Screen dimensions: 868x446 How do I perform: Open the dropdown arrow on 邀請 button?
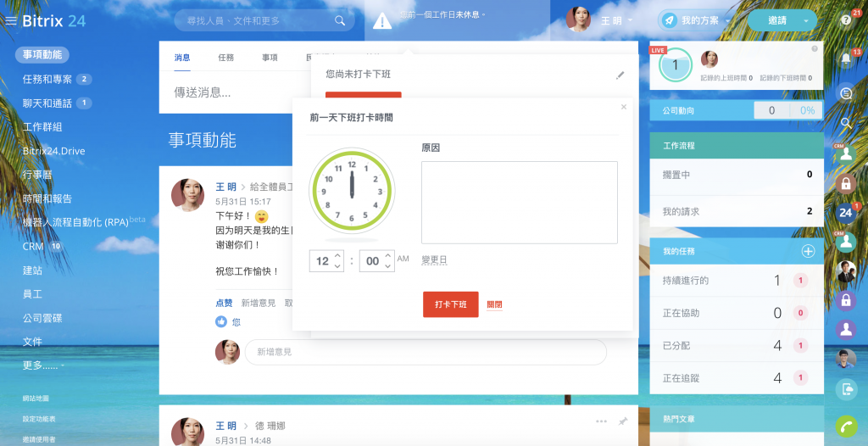[806, 21]
